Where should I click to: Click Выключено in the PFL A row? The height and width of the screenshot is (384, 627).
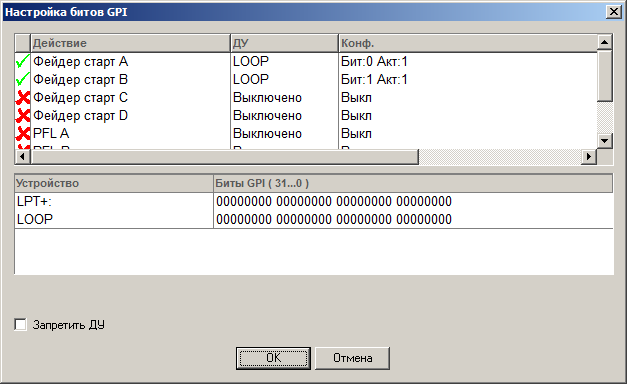(267, 134)
